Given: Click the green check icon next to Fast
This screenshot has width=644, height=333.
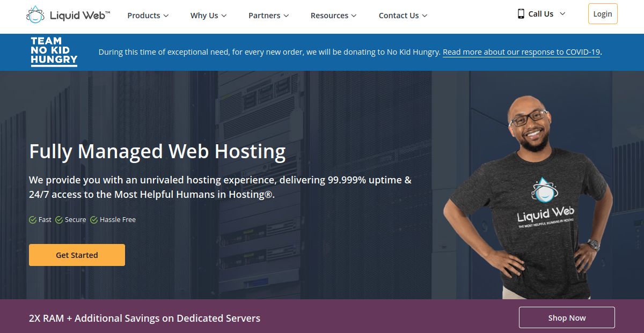Looking at the screenshot, I should tap(33, 220).
